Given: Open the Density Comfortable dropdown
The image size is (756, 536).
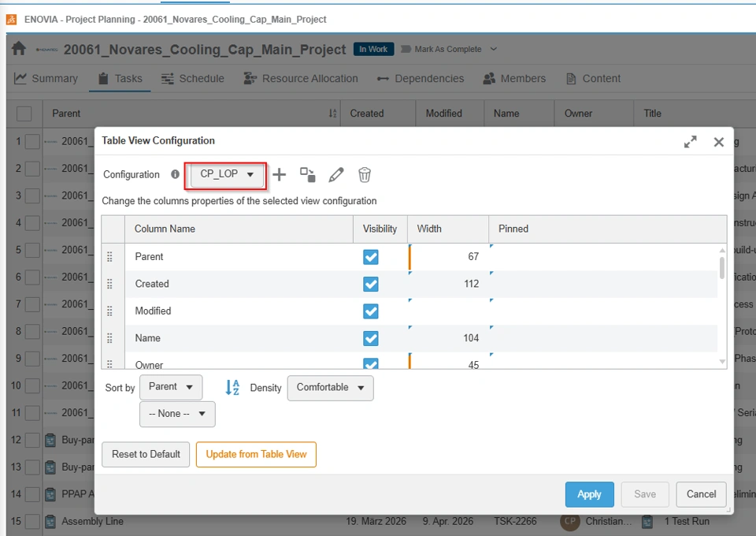Looking at the screenshot, I should tap(330, 387).
